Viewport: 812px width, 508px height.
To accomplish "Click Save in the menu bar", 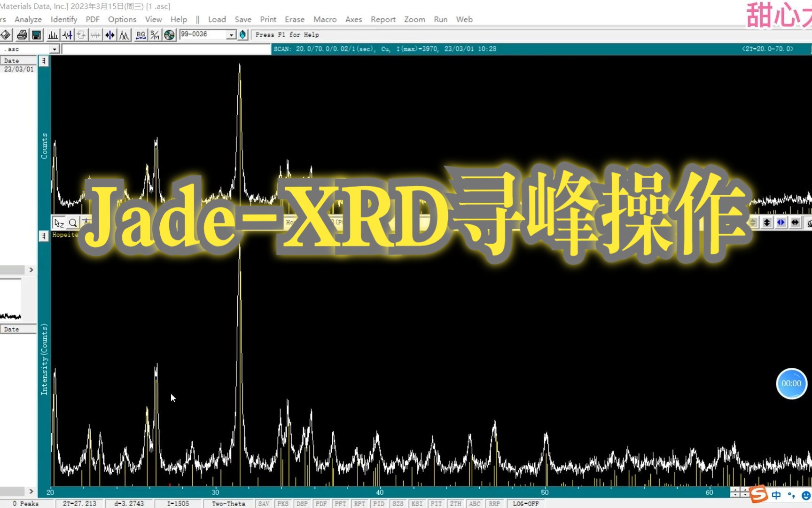I will click(243, 19).
